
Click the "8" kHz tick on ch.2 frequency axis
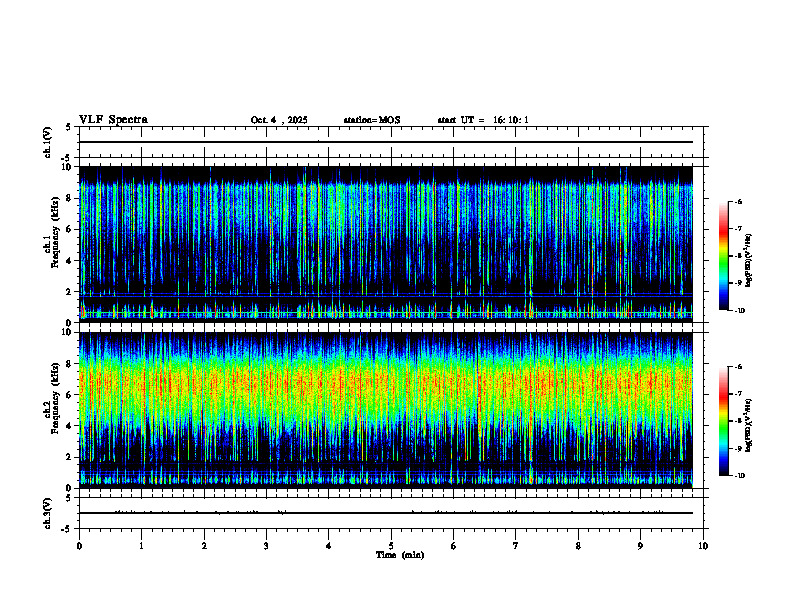pos(70,364)
